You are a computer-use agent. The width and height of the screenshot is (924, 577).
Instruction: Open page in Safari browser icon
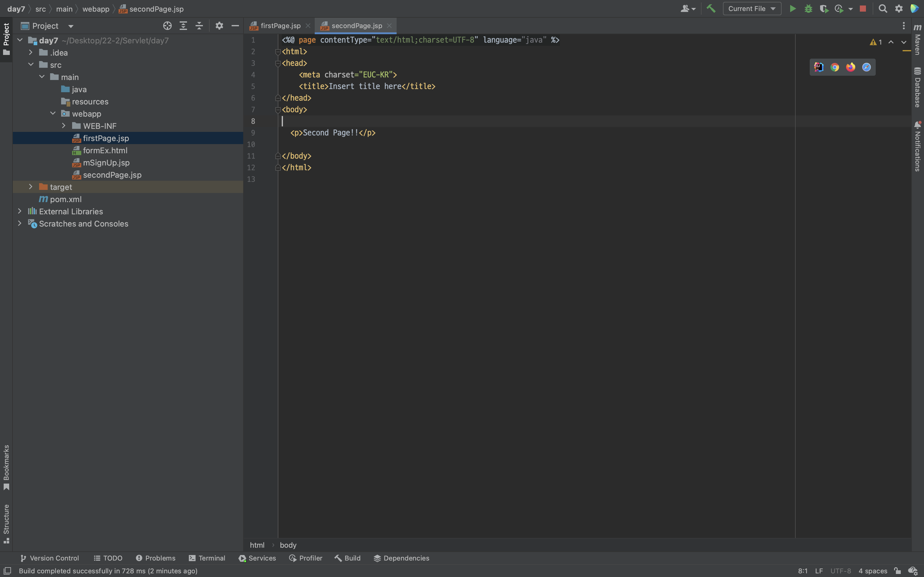866,67
